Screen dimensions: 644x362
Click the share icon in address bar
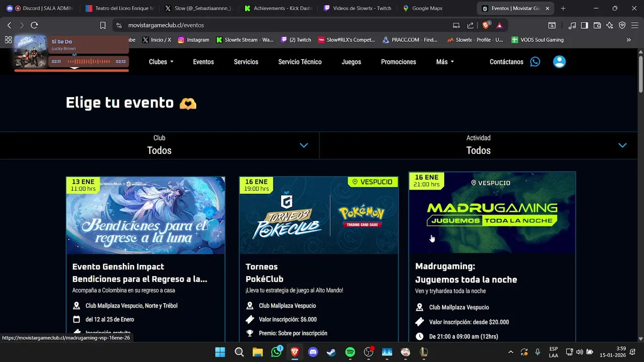click(470, 25)
